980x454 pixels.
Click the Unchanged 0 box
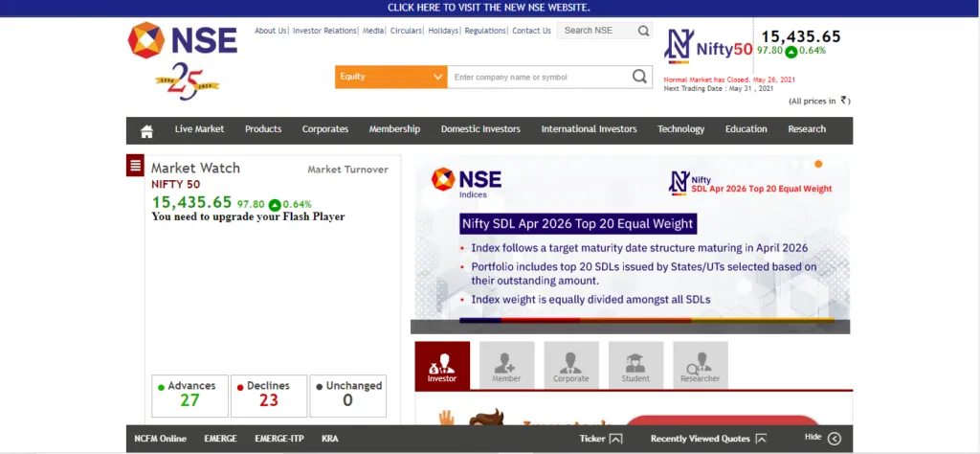[x=348, y=396]
